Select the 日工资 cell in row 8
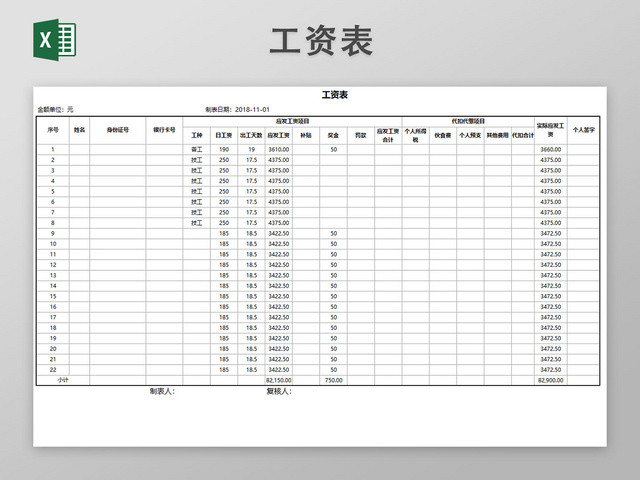Viewport: 640px width, 480px height. tap(224, 223)
